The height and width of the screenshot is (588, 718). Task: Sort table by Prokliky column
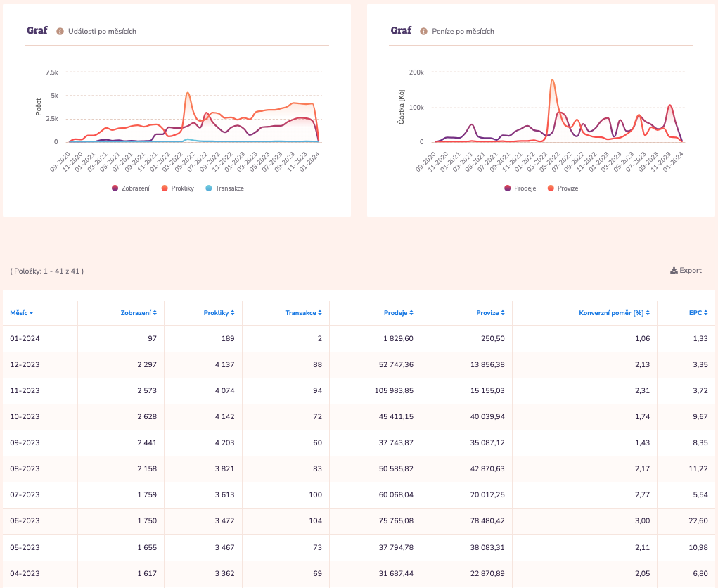[219, 312]
